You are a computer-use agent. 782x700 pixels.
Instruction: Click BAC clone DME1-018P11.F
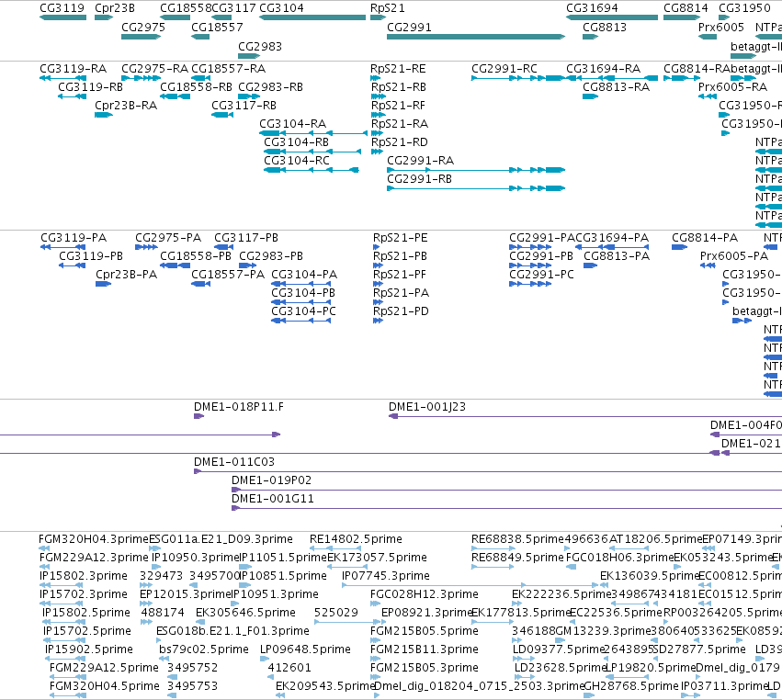(x=199, y=416)
